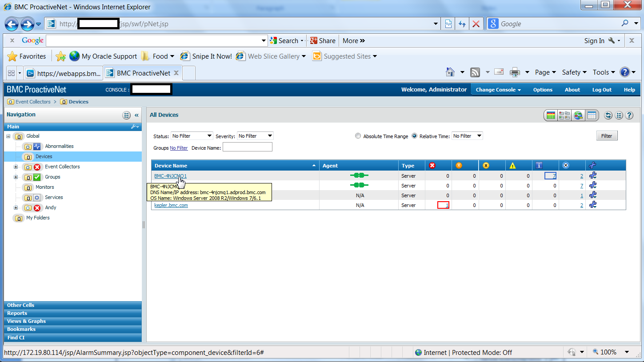Expand the Event Collectors tree node
Image resolution: width=644 pixels, height=362 pixels.
click(16, 167)
